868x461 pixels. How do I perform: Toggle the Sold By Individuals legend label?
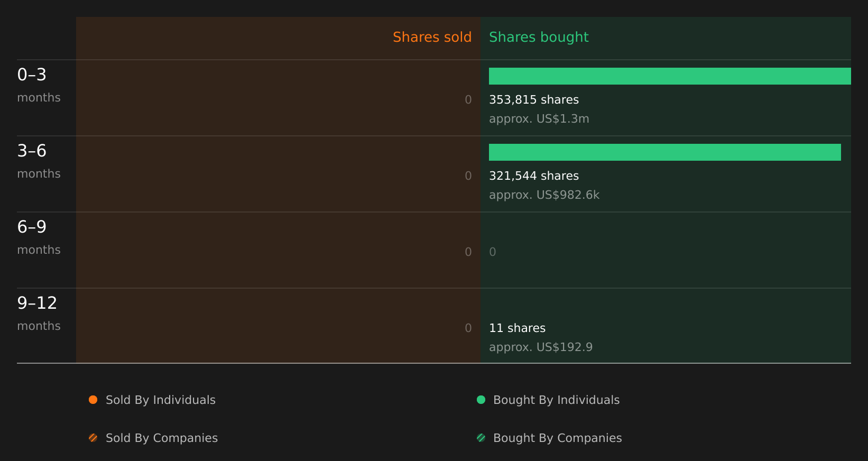coord(161,400)
